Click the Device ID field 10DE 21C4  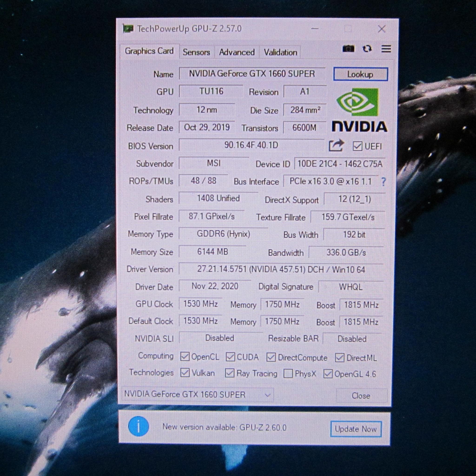tap(340, 164)
